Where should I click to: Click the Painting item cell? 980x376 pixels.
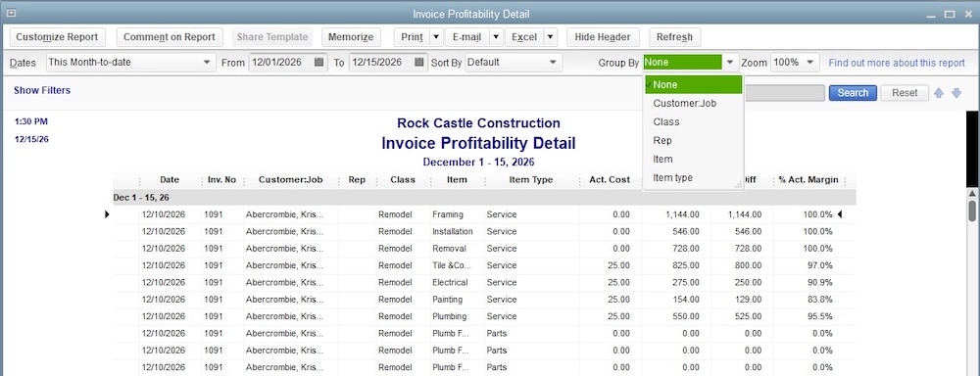pos(448,300)
